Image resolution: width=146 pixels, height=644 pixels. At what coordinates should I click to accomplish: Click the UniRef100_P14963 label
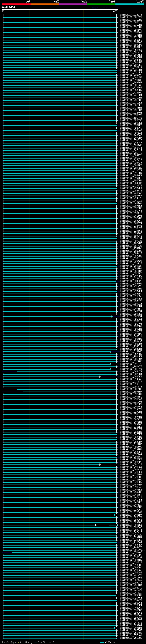pyautogui.click(x=131, y=379)
